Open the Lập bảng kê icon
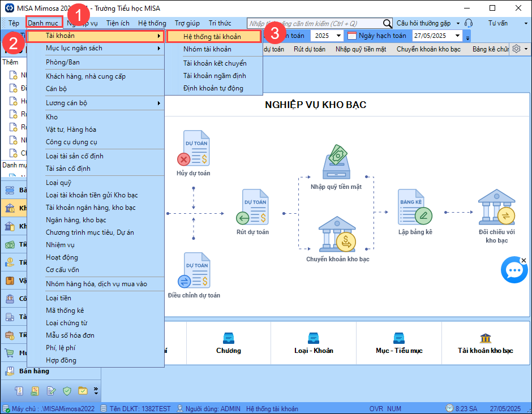The image size is (532, 414). pos(415,207)
